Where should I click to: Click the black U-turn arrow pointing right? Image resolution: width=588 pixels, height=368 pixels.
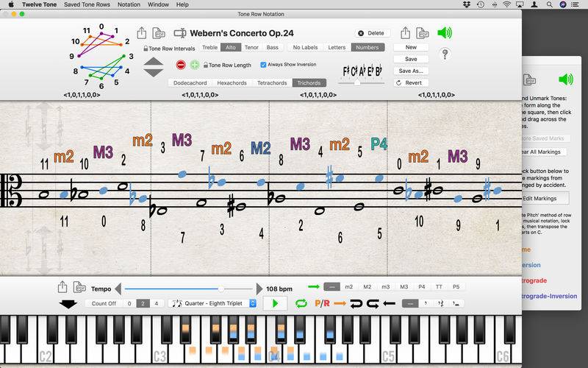pyautogui.click(x=373, y=303)
